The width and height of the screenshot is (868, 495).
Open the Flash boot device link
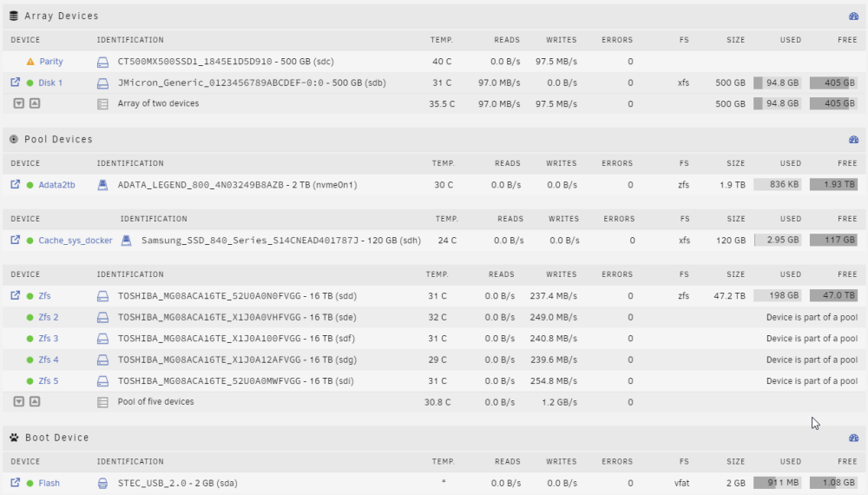pos(49,483)
